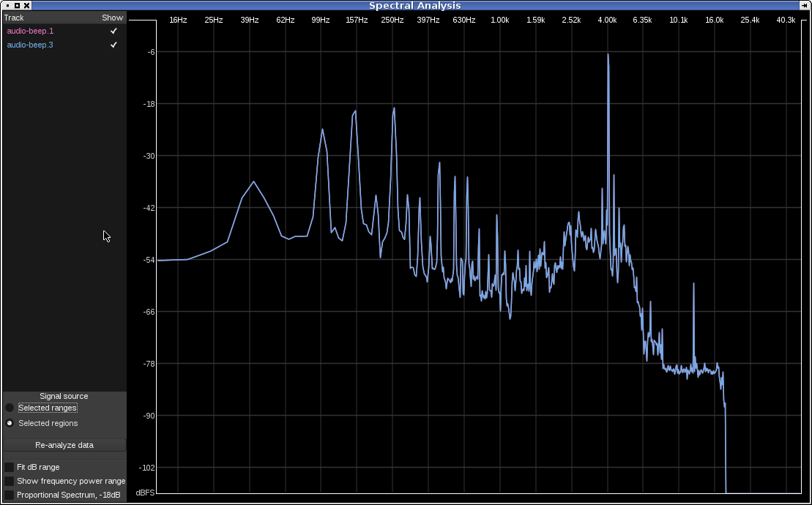
Task: Click the 4.00k frequency axis label
Action: click(607, 20)
